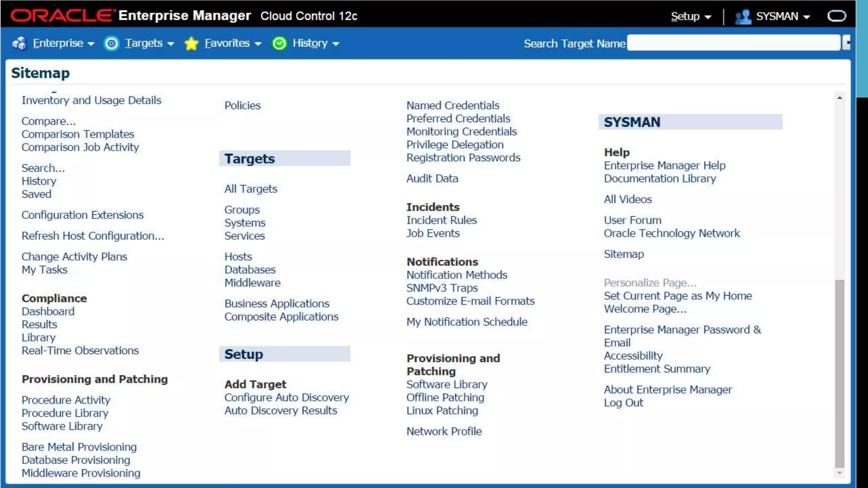
Task: Click the History green clock icon
Action: pyautogui.click(x=279, y=43)
